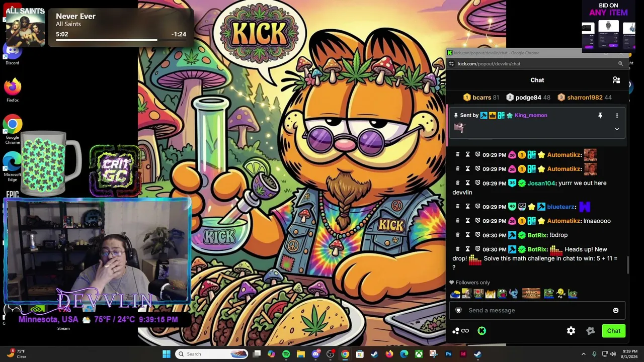644x362 pixels.
Task: Insert the fire emote from quick emotes
Action: point(490,294)
